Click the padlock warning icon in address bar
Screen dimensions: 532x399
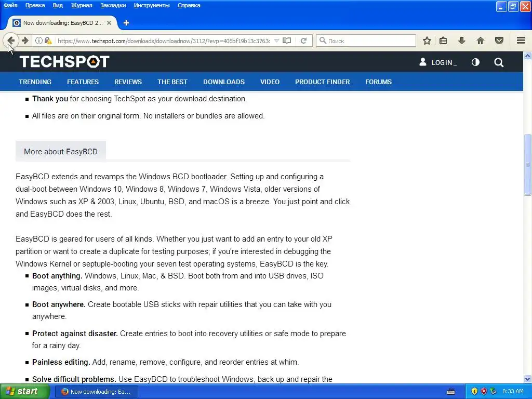pyautogui.click(x=48, y=41)
